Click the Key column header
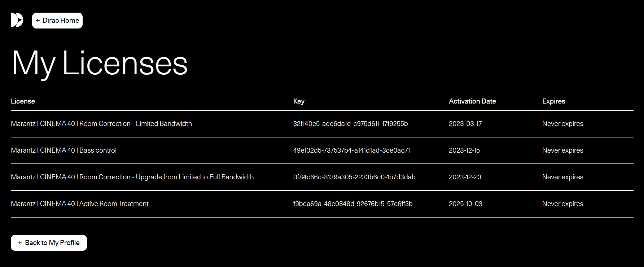Viewport: 644px width, 267px height. click(299, 101)
